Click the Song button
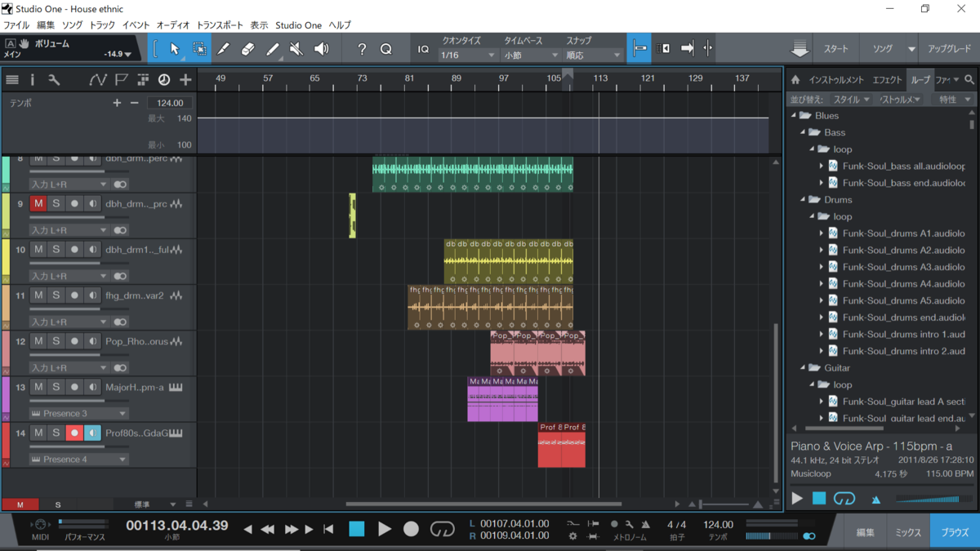 (x=882, y=49)
